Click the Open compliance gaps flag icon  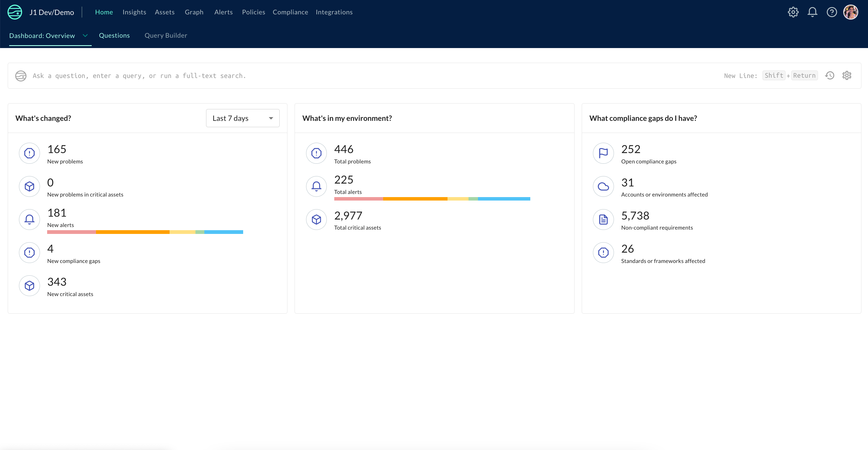[x=603, y=153]
